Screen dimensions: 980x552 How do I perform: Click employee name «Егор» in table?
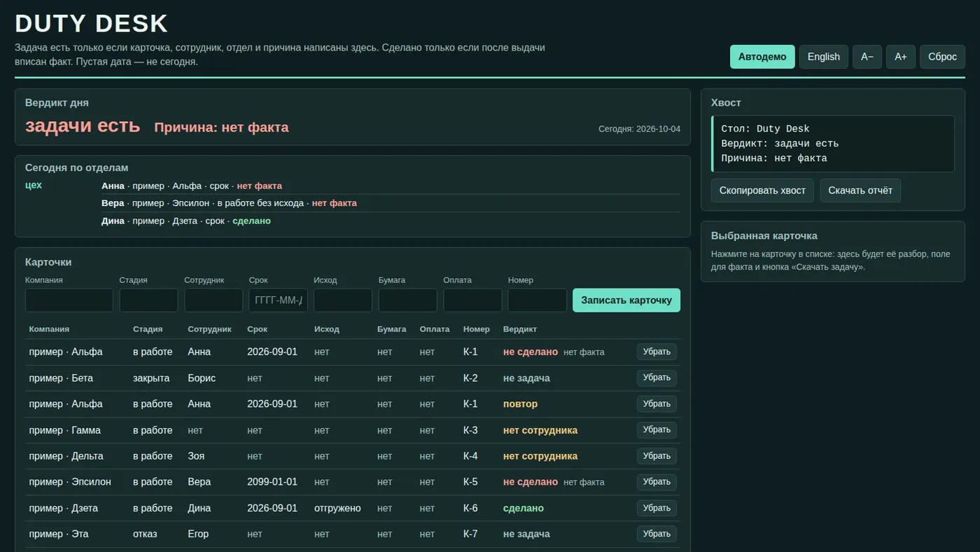pyautogui.click(x=198, y=534)
